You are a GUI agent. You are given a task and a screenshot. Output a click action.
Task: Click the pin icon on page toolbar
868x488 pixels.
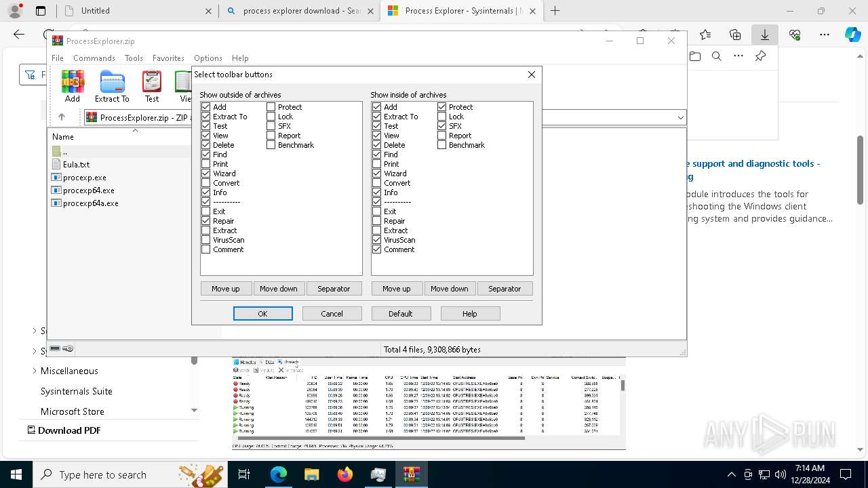[x=761, y=56]
